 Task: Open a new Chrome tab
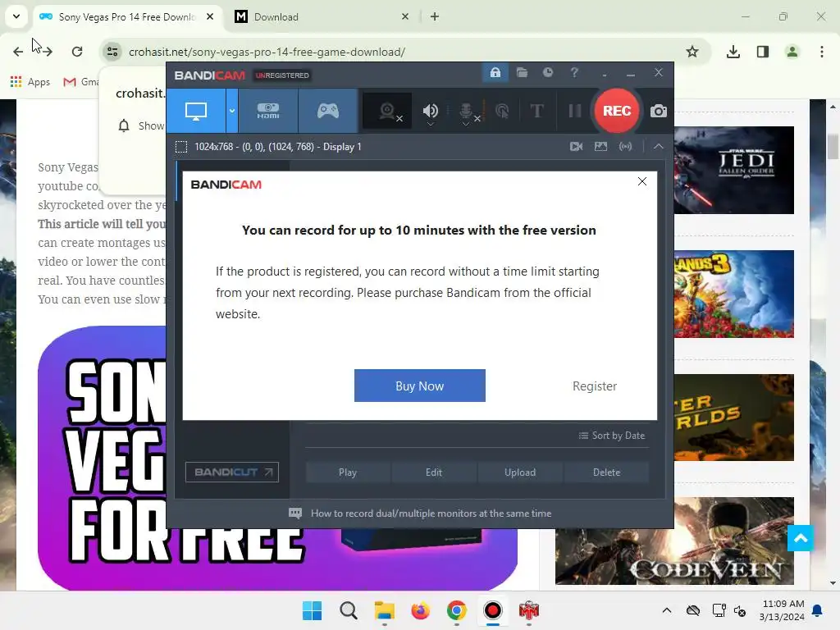435,16
